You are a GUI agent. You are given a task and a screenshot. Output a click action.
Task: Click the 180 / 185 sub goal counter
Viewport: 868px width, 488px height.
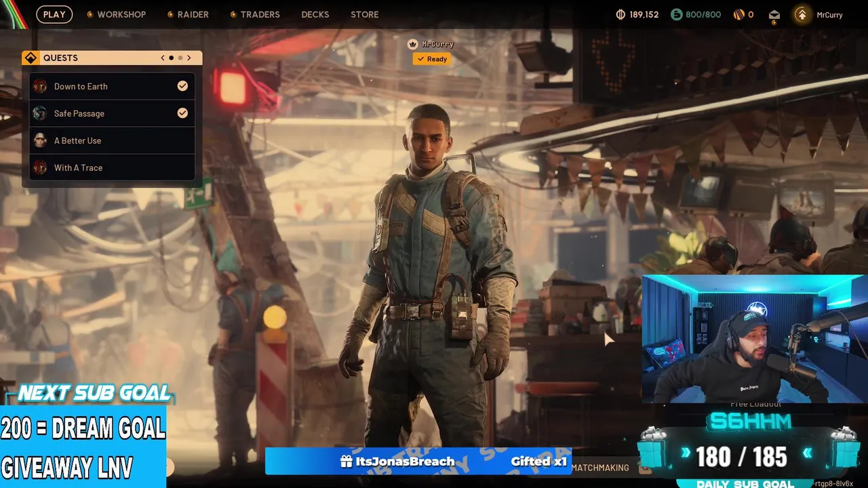pyautogui.click(x=741, y=457)
